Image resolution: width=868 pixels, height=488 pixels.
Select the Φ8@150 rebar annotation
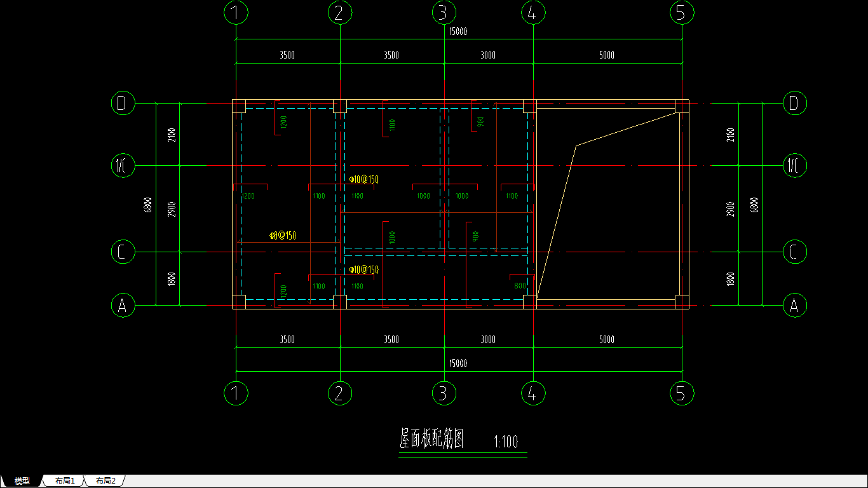(283, 236)
